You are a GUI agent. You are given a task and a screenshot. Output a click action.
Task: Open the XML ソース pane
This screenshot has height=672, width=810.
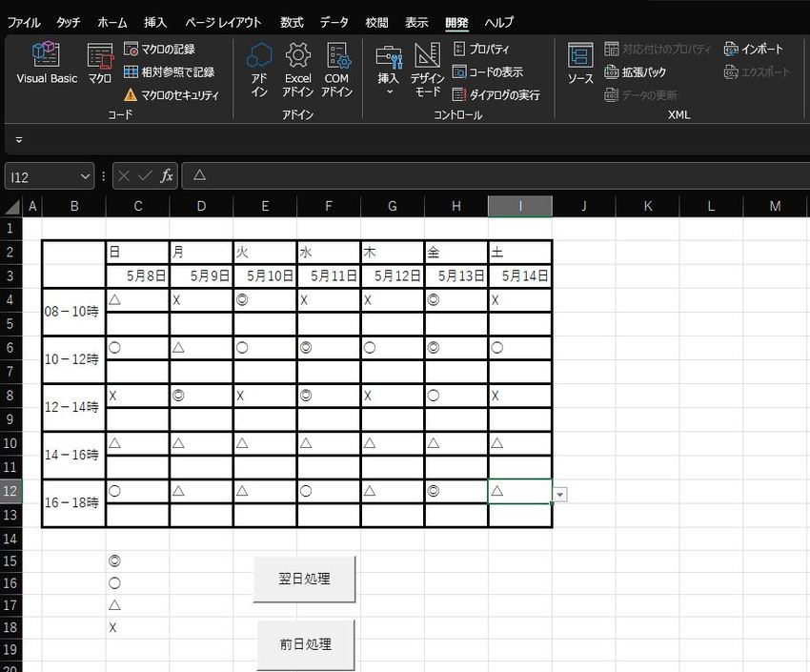click(580, 63)
